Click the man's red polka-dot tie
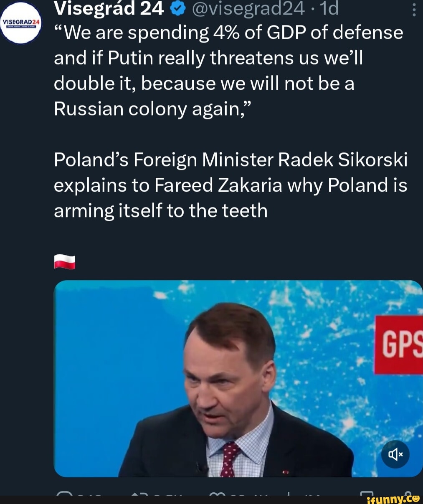Screen dimensions: 423x504 pos(229,459)
